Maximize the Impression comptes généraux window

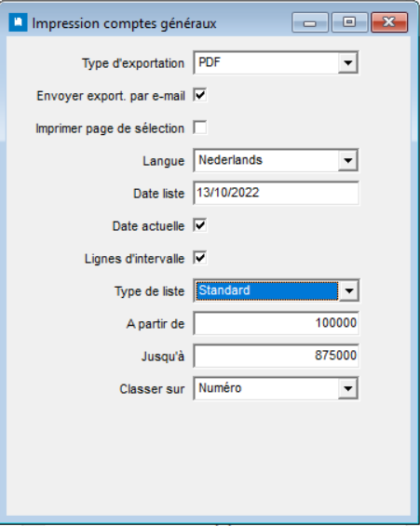coord(349,22)
